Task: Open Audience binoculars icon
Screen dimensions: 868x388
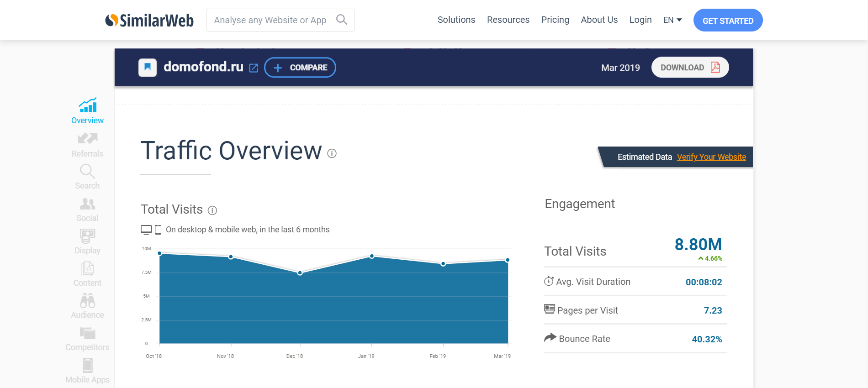Action: click(x=87, y=301)
